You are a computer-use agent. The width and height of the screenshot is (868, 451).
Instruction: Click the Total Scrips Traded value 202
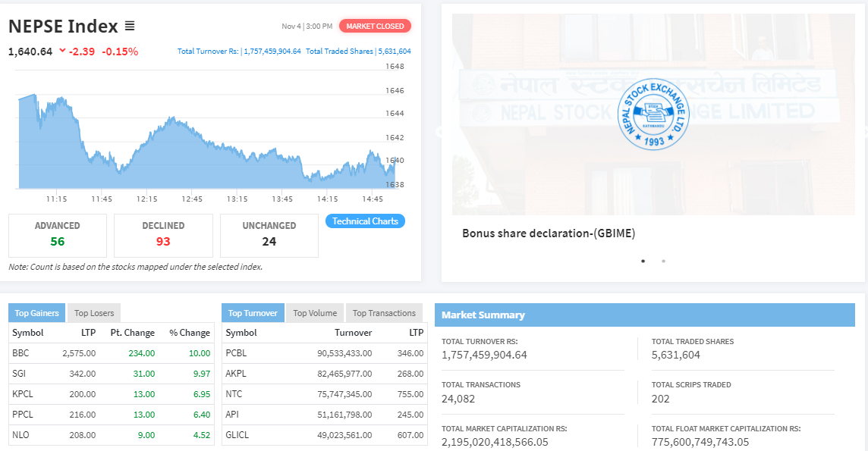pyautogui.click(x=660, y=399)
